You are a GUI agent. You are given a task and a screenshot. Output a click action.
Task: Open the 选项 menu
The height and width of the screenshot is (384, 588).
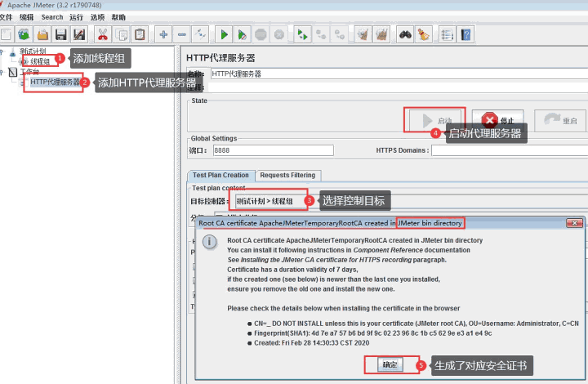pos(97,17)
